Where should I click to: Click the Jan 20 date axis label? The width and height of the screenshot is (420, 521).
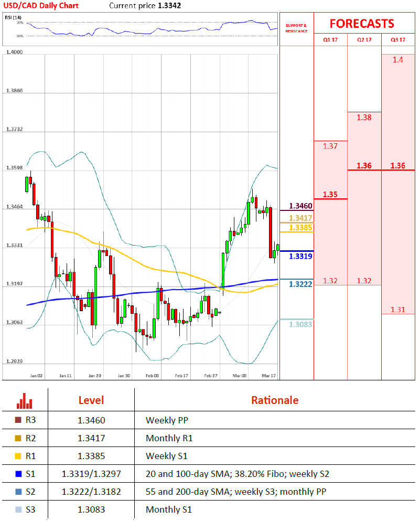pos(94,376)
